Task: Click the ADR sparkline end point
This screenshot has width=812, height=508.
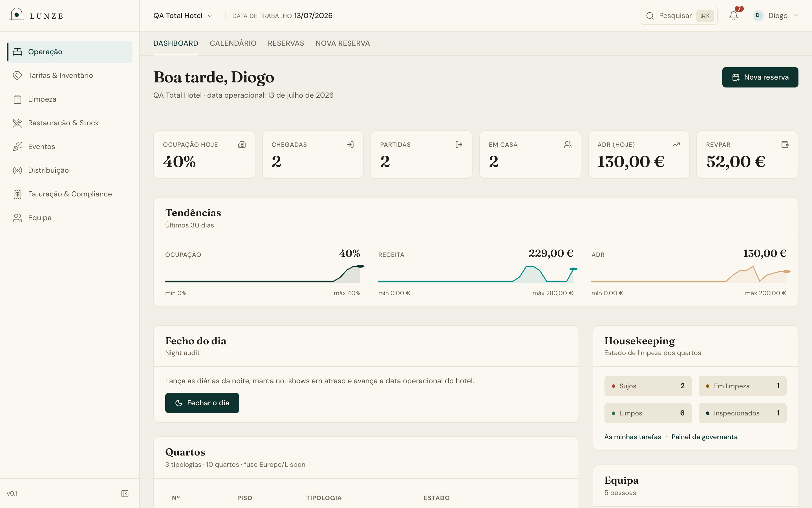Action: (x=787, y=271)
